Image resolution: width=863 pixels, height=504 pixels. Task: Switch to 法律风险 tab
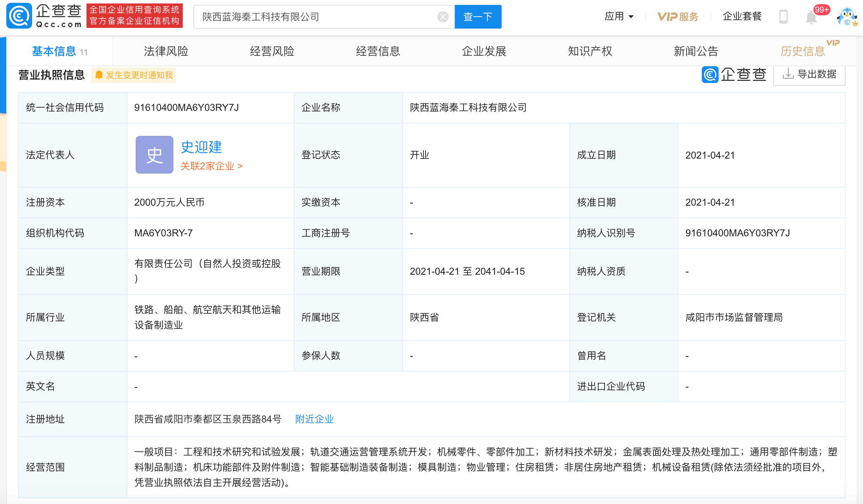pyautogui.click(x=166, y=51)
